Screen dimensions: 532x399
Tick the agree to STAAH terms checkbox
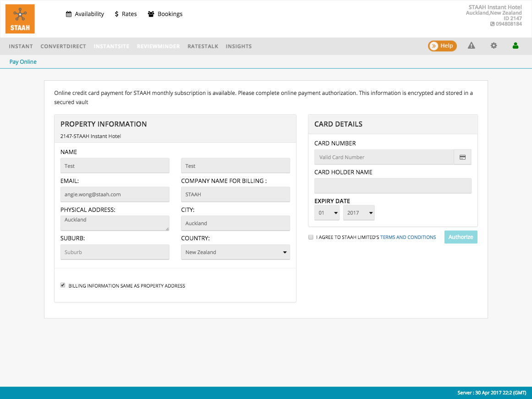(311, 237)
